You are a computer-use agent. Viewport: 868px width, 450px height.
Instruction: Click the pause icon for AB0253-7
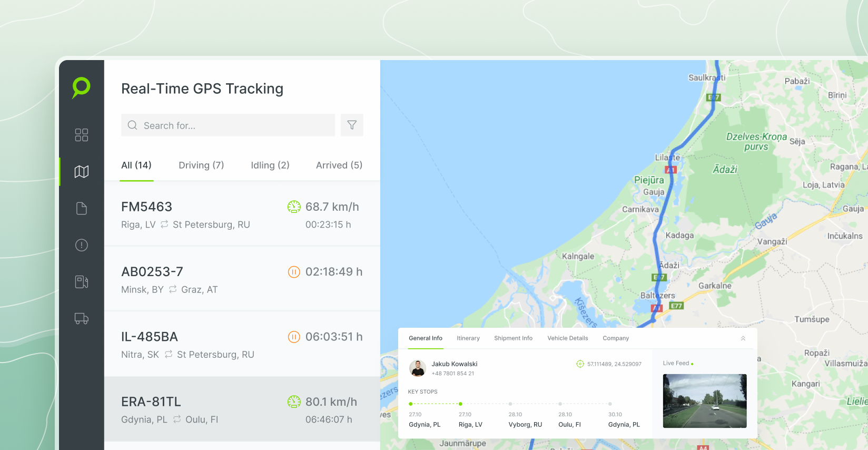[x=294, y=272]
